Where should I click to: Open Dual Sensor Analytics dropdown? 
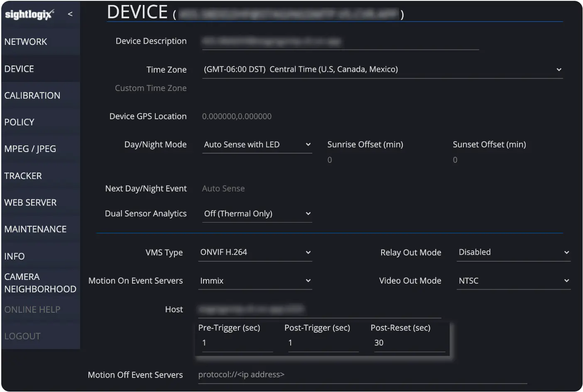point(257,214)
